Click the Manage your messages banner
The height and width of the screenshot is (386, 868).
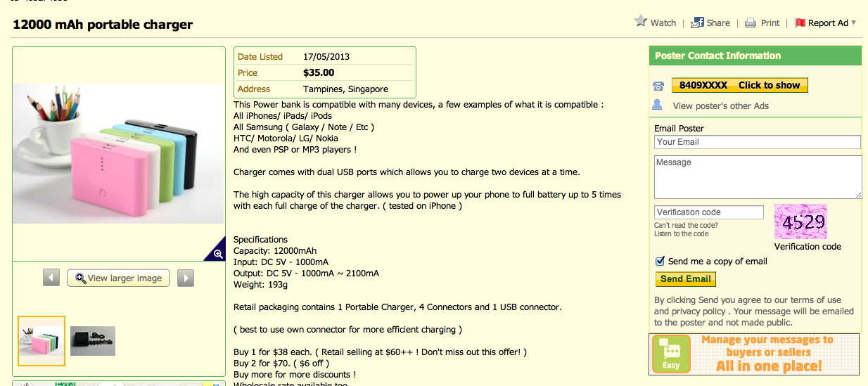(755, 354)
